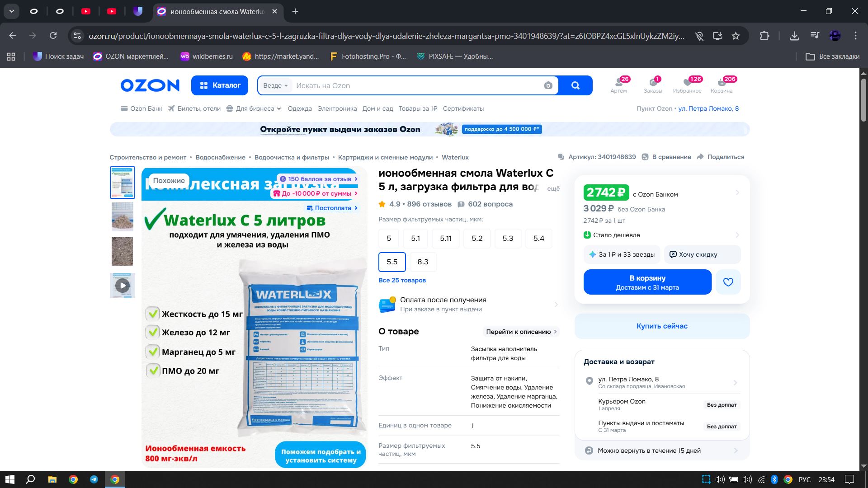Image resolution: width=868 pixels, height=488 pixels.
Task: Open the Заказы orders icon
Action: click(x=653, y=83)
